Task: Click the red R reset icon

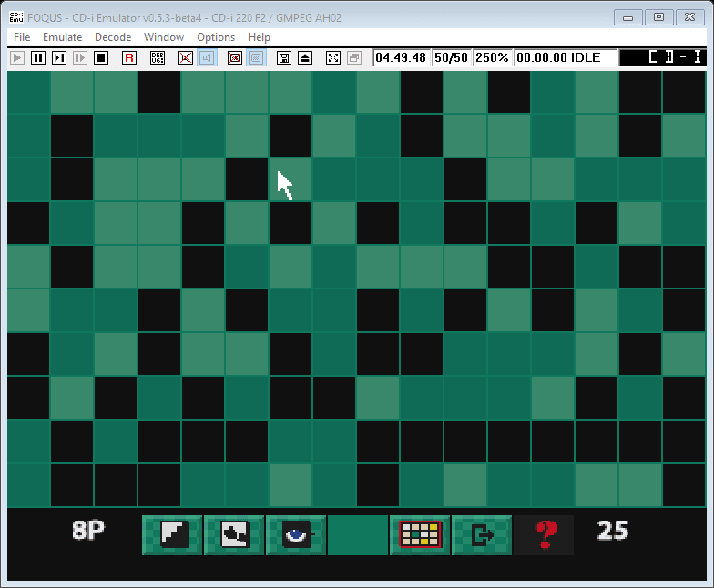Action: [x=129, y=57]
